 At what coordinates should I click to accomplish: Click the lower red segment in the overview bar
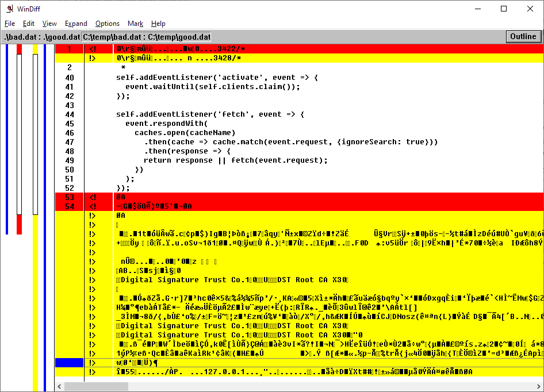click(x=19, y=224)
